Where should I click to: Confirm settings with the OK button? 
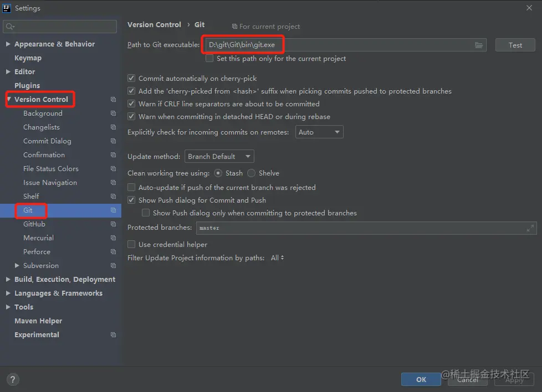pos(421,379)
